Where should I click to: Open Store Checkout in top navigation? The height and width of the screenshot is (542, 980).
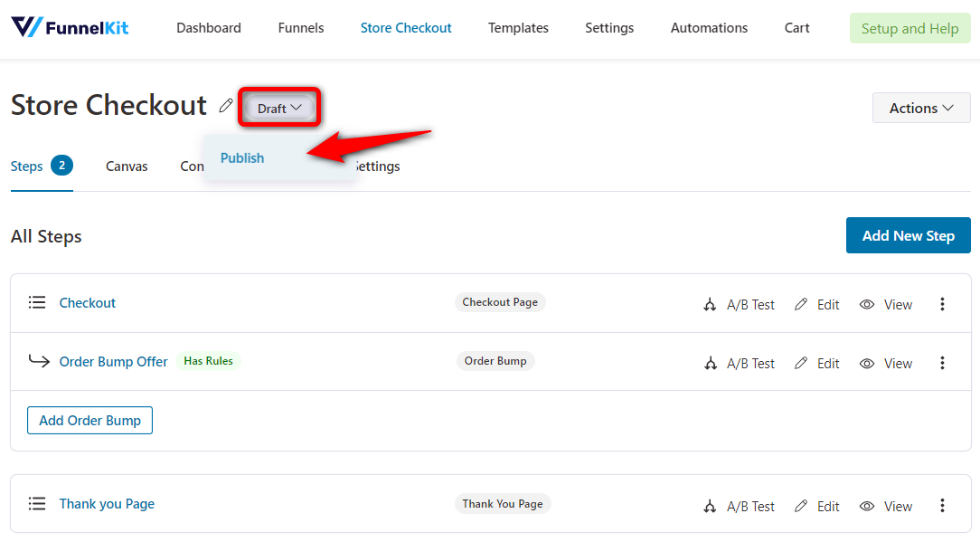click(406, 28)
